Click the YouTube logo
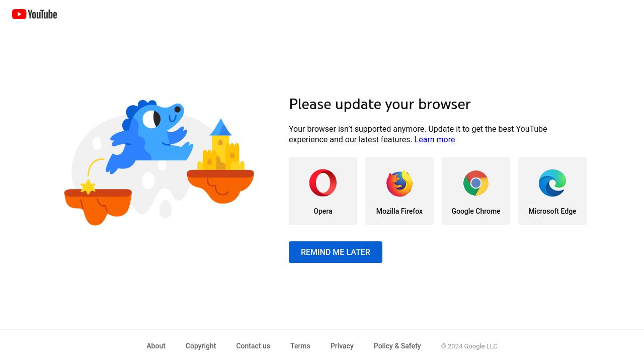Viewport: 644px width, 362px height. point(34,14)
